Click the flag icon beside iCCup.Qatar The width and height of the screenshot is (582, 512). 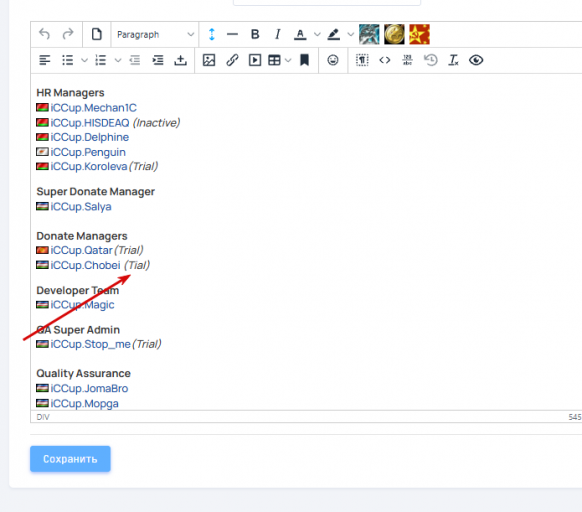coord(42,250)
